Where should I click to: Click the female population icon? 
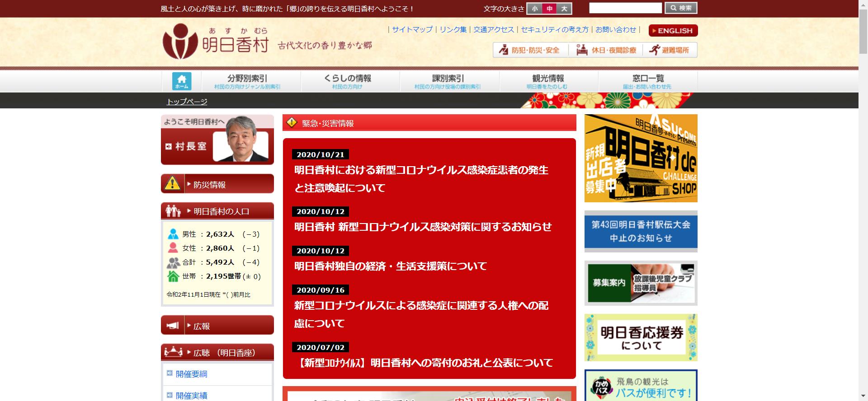pyautogui.click(x=173, y=248)
